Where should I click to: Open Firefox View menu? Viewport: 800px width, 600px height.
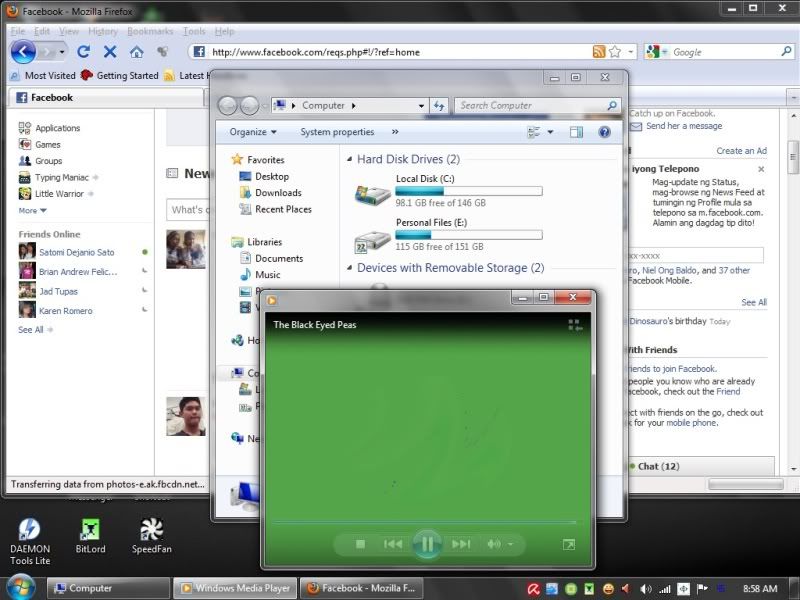click(x=69, y=31)
